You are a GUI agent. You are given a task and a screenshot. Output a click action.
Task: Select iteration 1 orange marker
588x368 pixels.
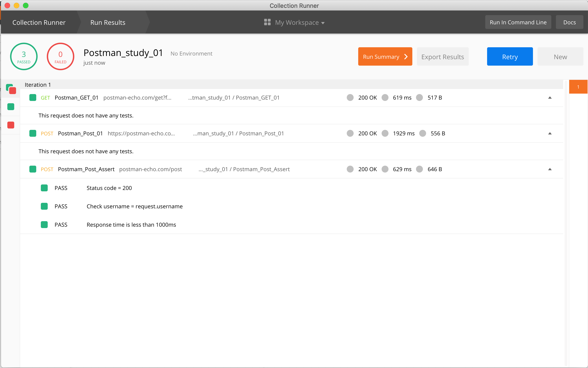click(x=578, y=87)
